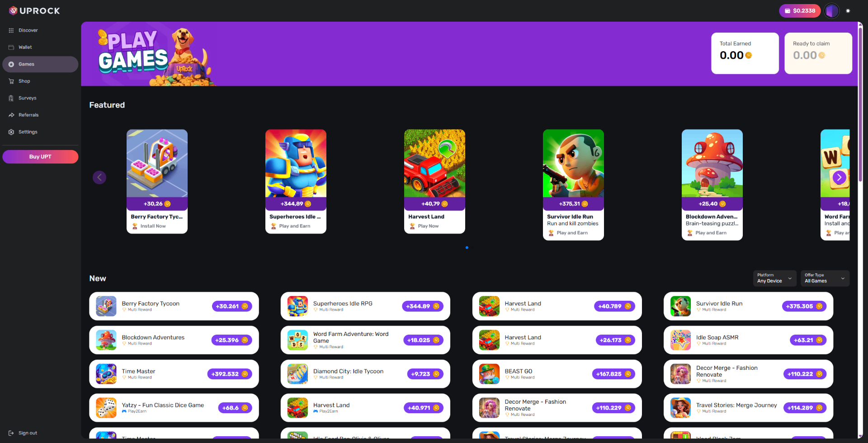Toggle the light/dark theme sun icon
868x443 pixels.
pos(848,11)
